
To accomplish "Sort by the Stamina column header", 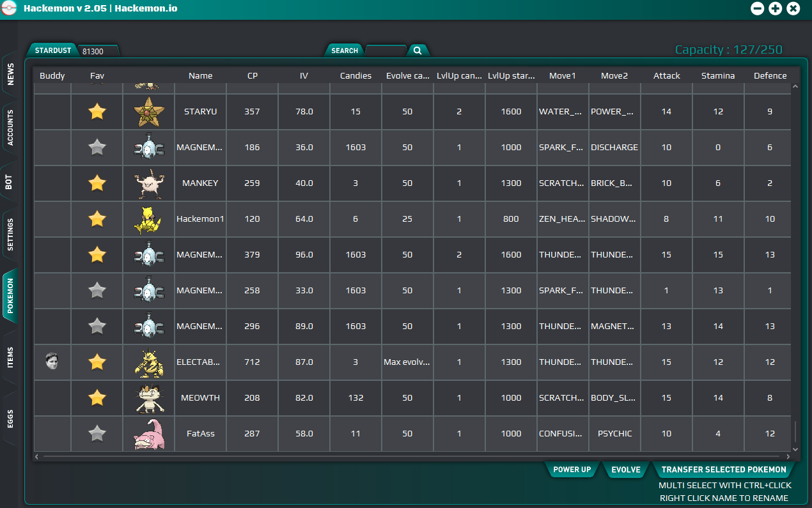I will (717, 75).
